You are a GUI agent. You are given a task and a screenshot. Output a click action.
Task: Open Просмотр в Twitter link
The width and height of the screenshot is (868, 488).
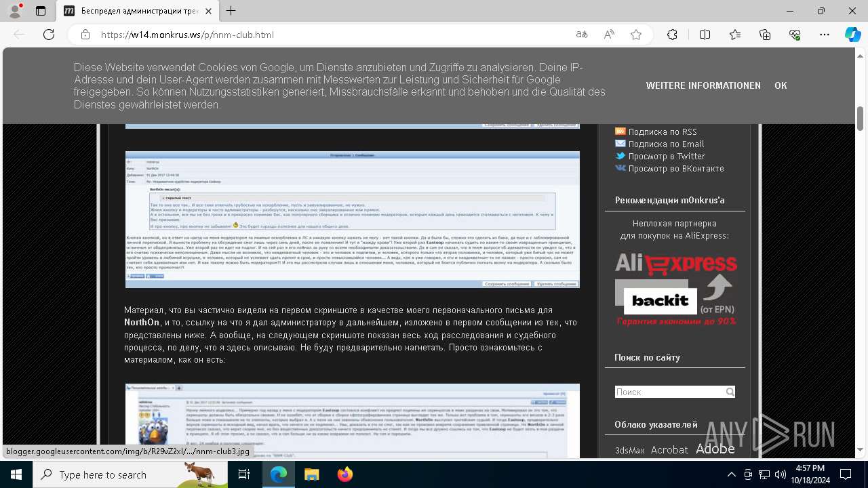[x=667, y=156]
